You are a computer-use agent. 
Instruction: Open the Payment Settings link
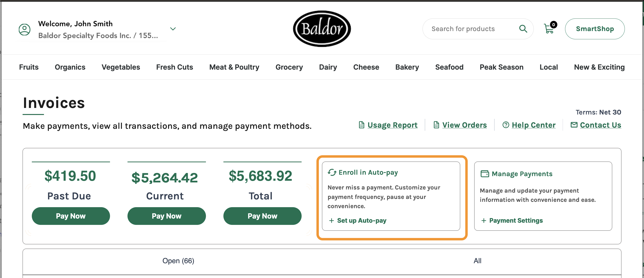(x=516, y=220)
